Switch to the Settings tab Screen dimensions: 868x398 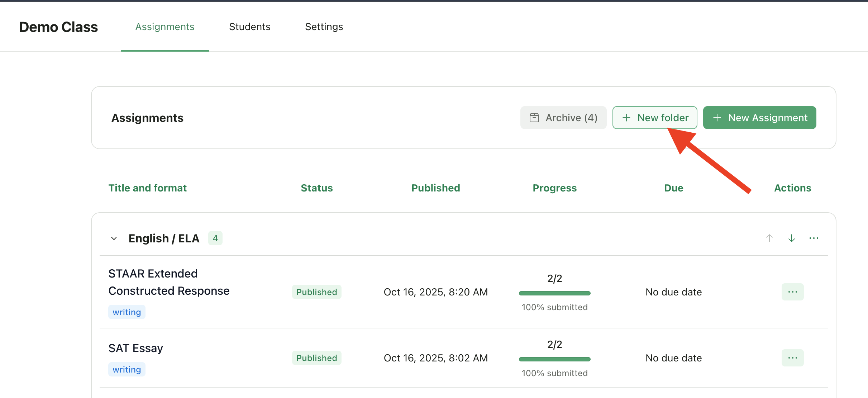[x=324, y=27]
